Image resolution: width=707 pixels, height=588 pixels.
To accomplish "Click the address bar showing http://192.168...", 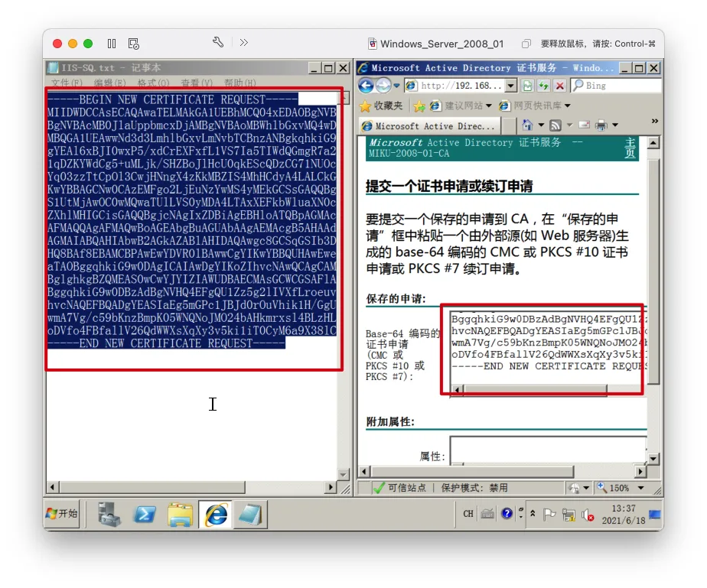I will click(454, 85).
